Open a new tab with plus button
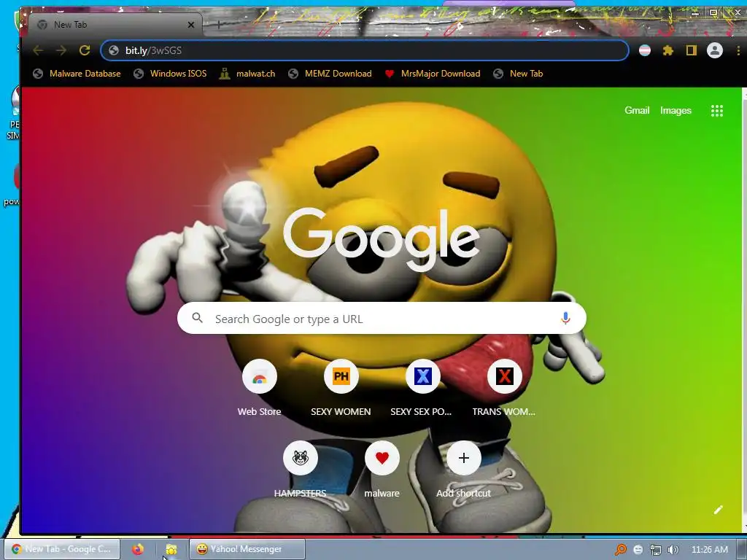Viewport: 747px width, 560px height. coord(218,25)
